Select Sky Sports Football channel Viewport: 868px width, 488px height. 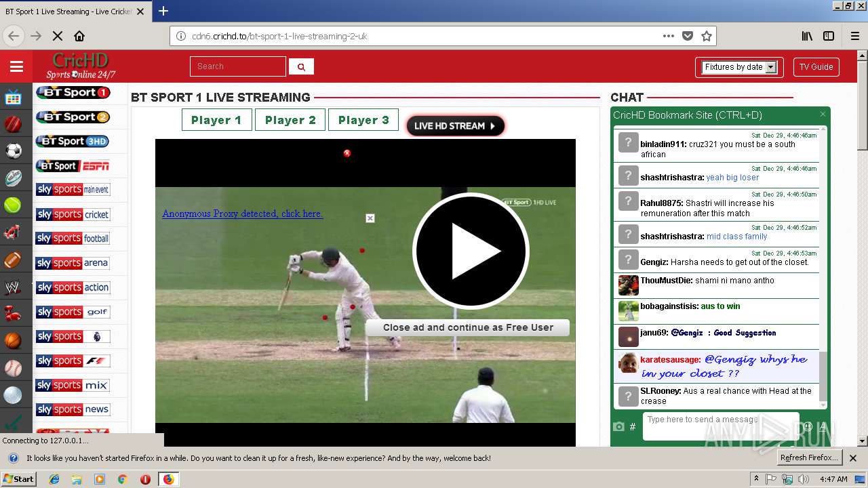[x=73, y=239]
